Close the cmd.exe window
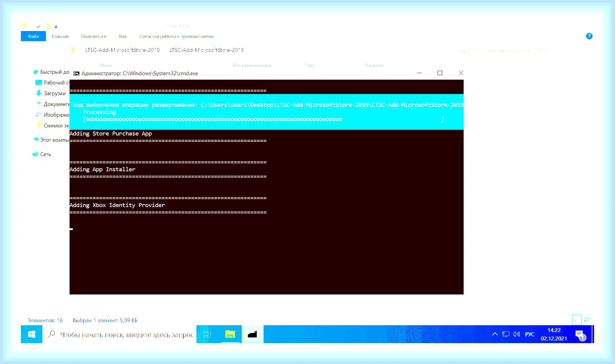The width and height of the screenshot is (615, 364). (461, 73)
